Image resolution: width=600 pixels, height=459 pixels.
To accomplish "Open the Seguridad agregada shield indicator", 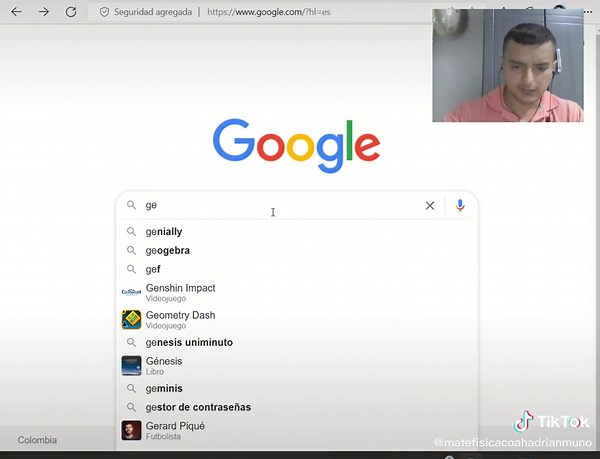I will 145,12.
